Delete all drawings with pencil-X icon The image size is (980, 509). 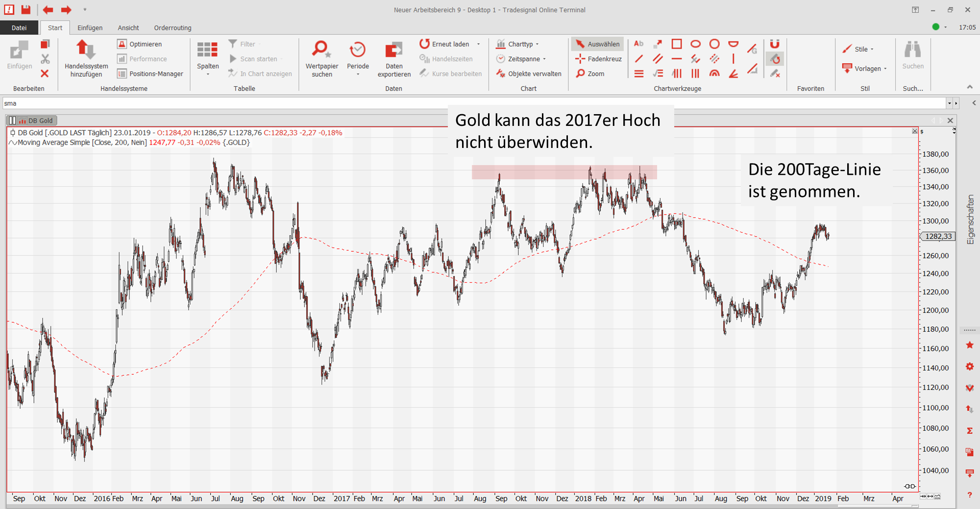click(x=775, y=73)
